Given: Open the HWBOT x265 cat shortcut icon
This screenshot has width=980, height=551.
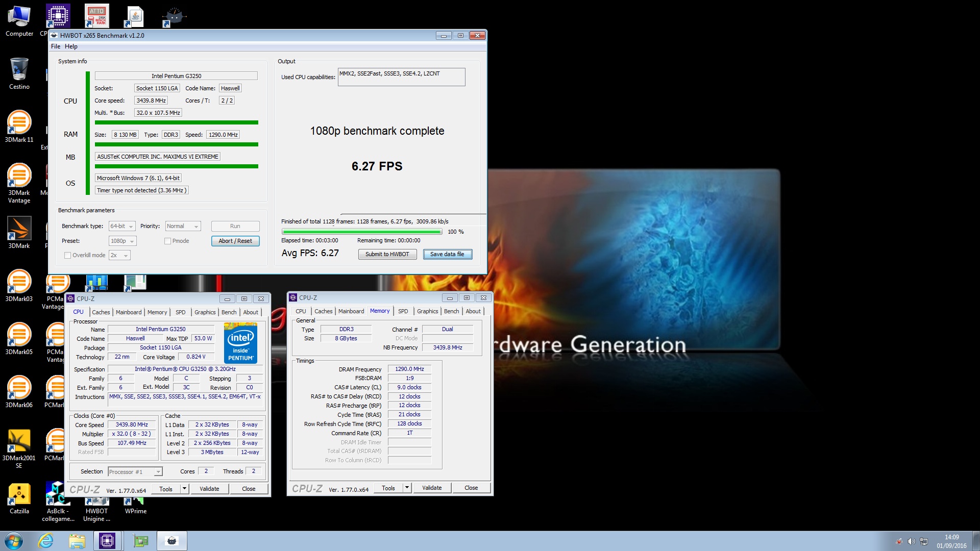Looking at the screenshot, I should (174, 16).
